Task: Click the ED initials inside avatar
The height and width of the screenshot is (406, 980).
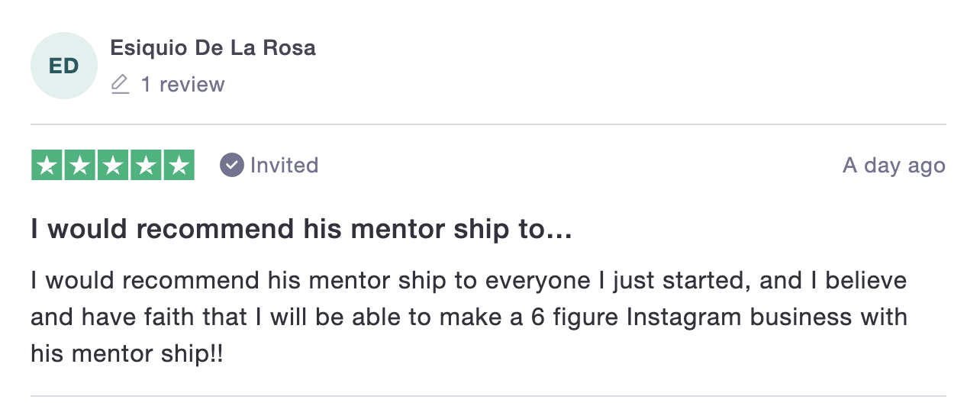Action: click(x=64, y=66)
